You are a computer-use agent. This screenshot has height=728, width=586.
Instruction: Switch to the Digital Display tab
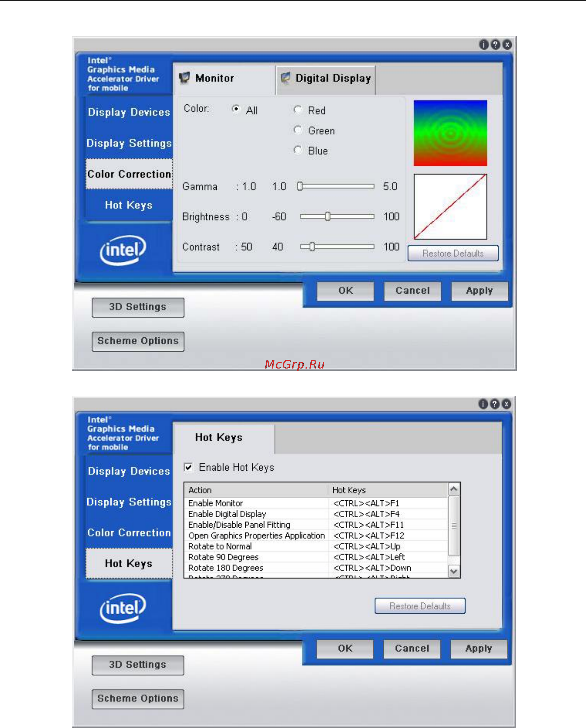(x=326, y=80)
